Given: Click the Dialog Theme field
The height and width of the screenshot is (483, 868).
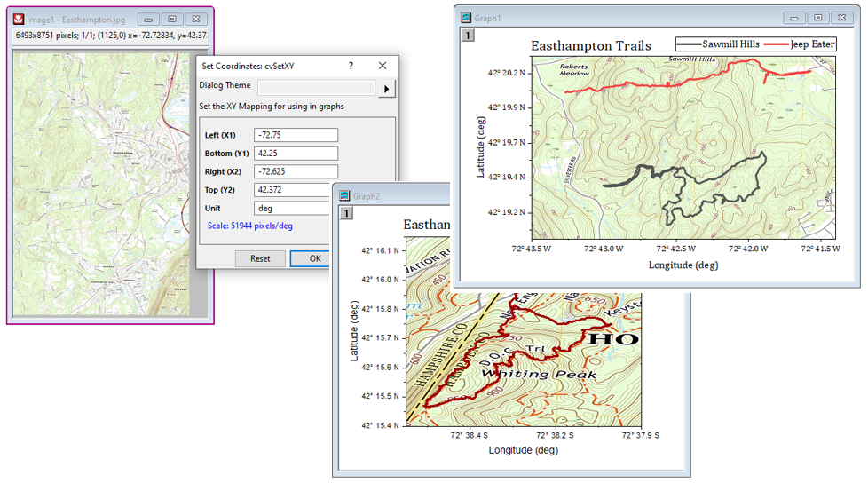Looking at the screenshot, I should click(x=316, y=88).
